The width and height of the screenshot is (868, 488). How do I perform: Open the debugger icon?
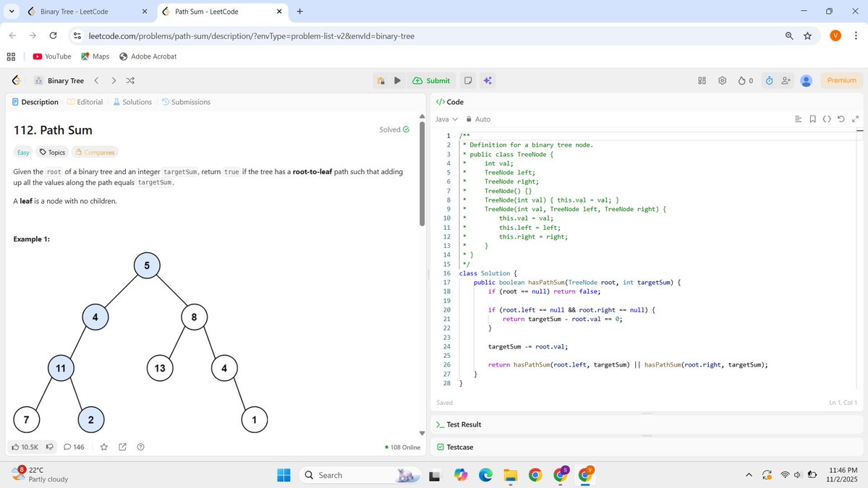[380, 80]
